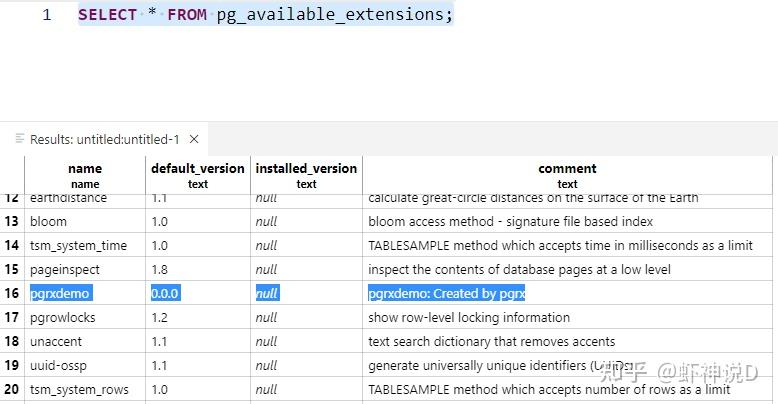Click the name column header

[x=85, y=175]
